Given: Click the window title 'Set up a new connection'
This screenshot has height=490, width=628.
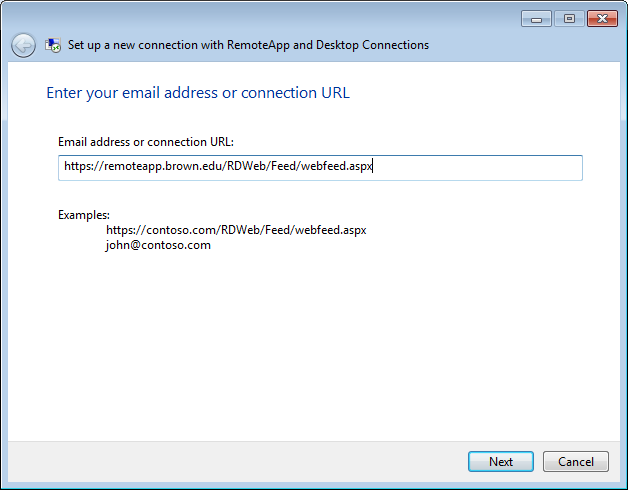Looking at the screenshot, I should 248,45.
